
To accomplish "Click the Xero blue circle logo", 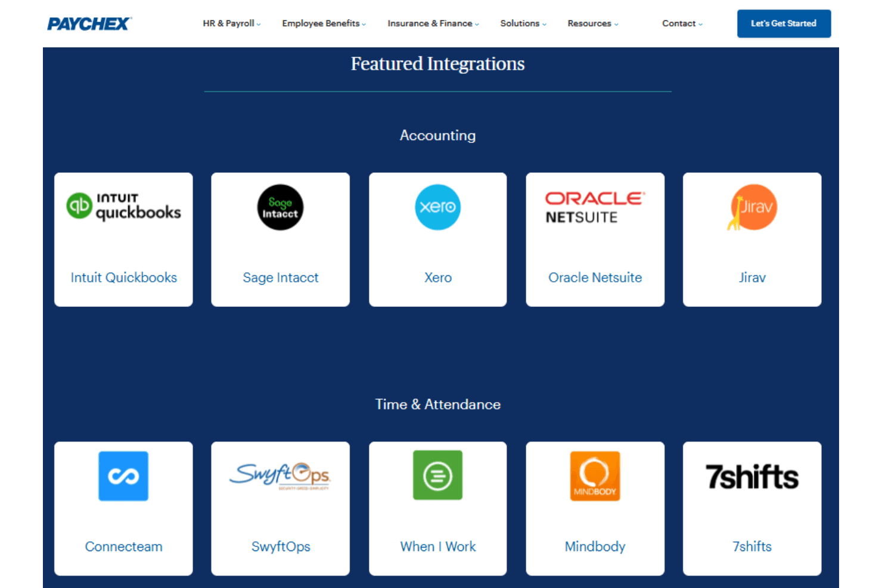I will (438, 207).
